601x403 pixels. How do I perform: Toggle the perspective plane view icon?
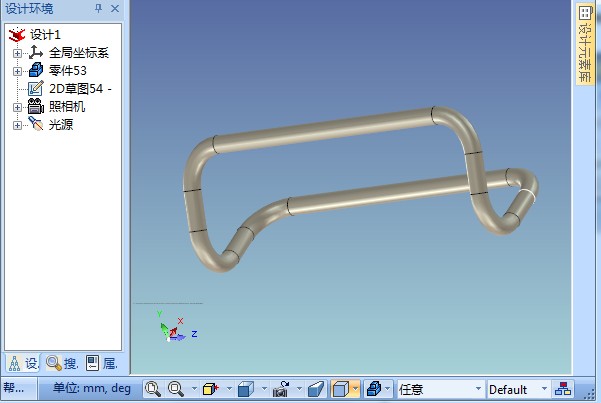tap(314, 389)
